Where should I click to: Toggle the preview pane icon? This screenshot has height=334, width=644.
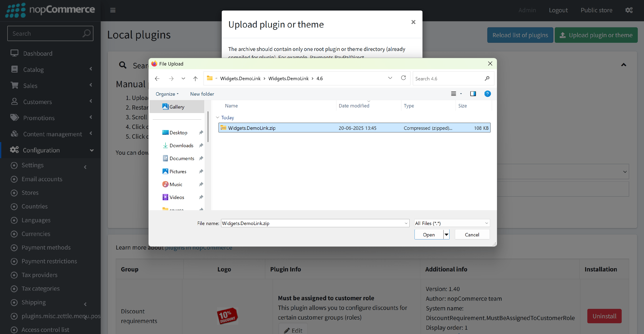473,94
